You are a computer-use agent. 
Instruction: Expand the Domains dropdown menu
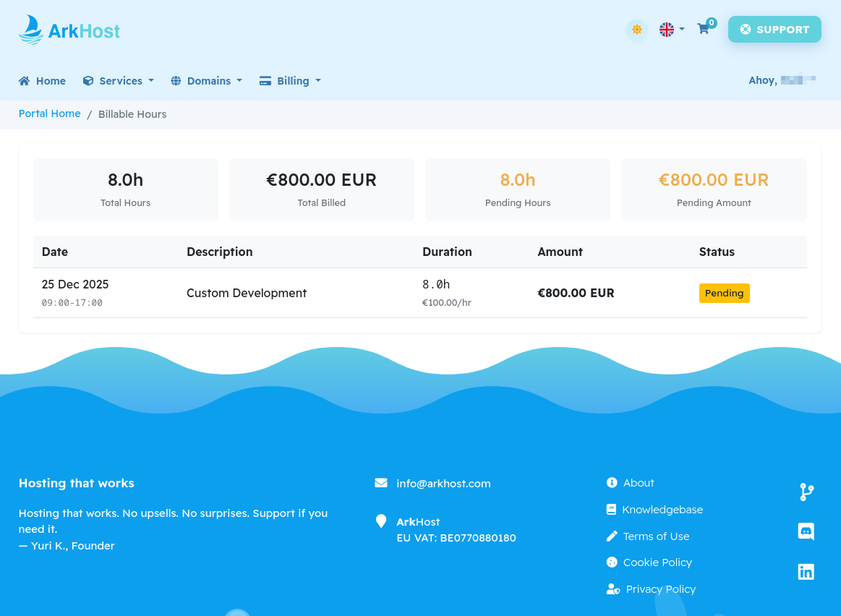[207, 81]
